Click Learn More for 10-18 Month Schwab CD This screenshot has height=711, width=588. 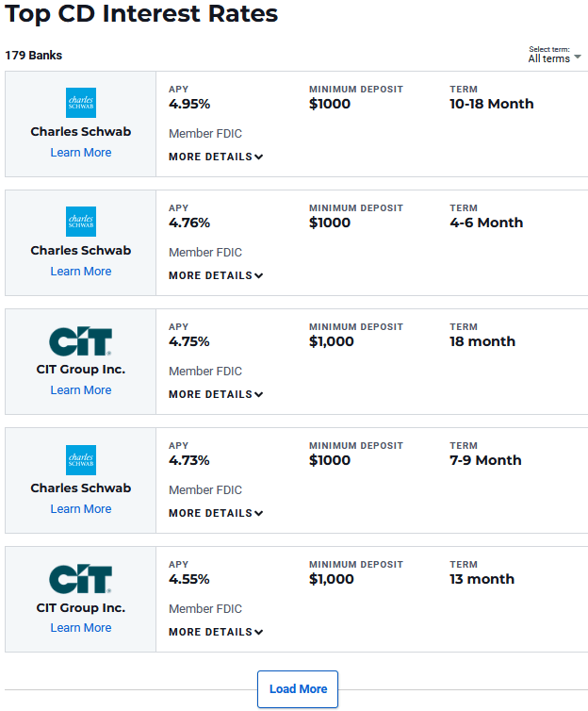(x=81, y=153)
